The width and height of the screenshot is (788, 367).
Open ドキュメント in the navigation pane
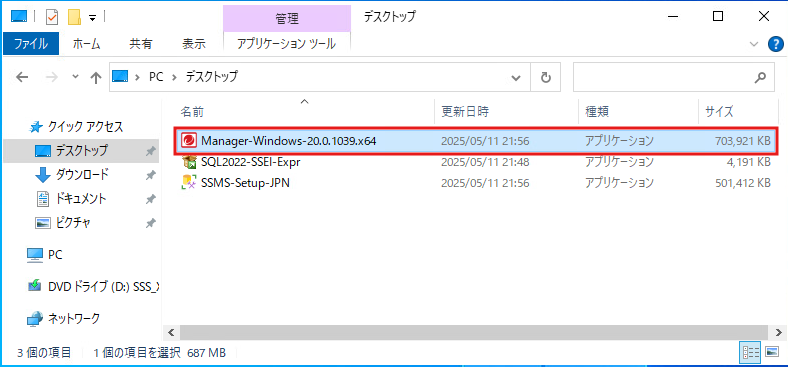80,199
